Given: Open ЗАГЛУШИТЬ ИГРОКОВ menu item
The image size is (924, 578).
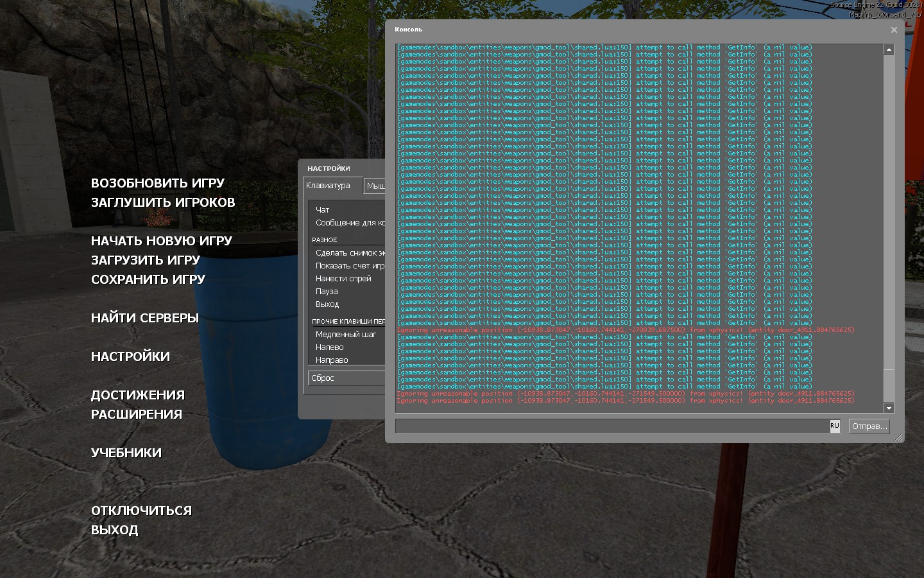Looking at the screenshot, I should click(163, 202).
